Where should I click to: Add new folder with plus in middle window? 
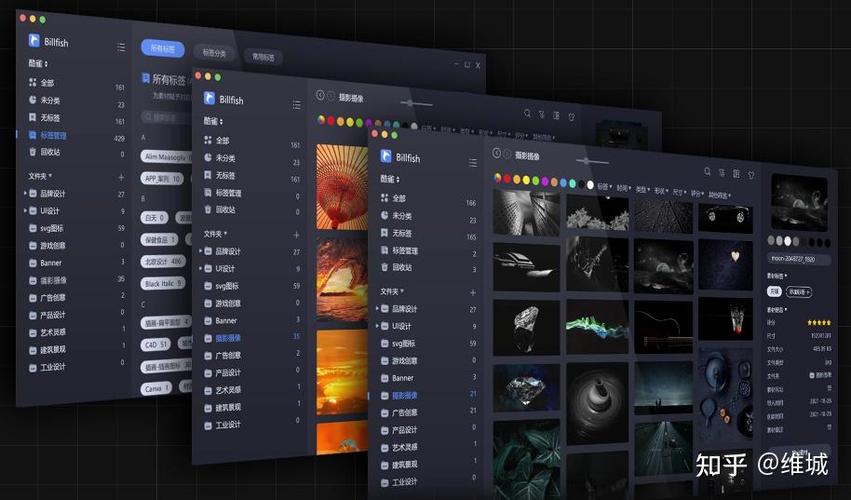point(296,235)
